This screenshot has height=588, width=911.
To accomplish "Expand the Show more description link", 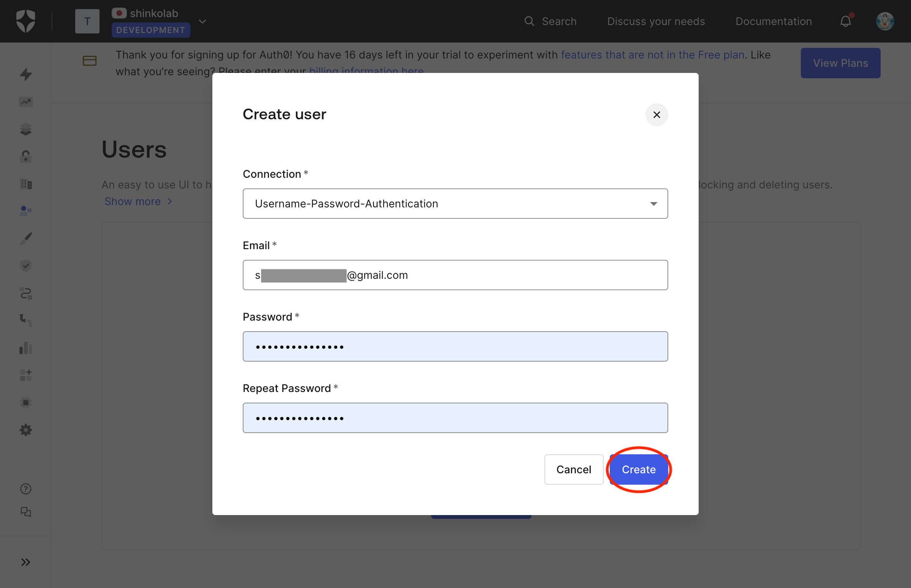I will [x=133, y=201].
